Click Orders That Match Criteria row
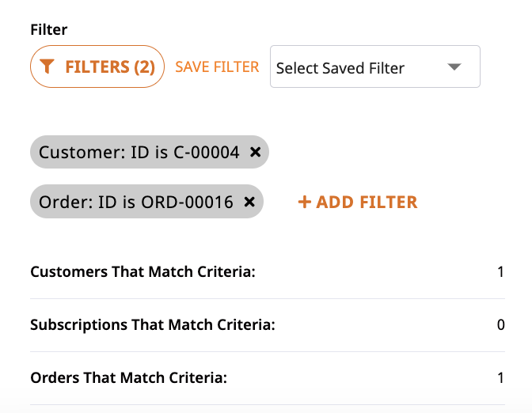This screenshot has width=532, height=413. (268, 377)
